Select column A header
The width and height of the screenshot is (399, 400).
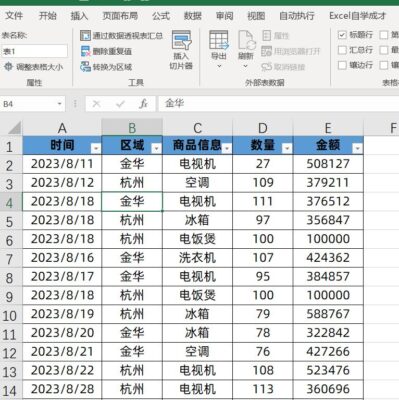pos(62,128)
